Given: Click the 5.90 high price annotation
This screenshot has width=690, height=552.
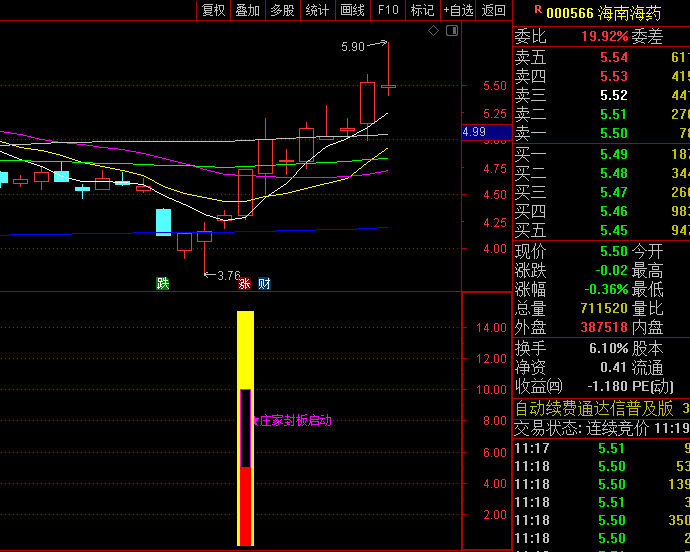Looking at the screenshot, I should [x=353, y=46].
